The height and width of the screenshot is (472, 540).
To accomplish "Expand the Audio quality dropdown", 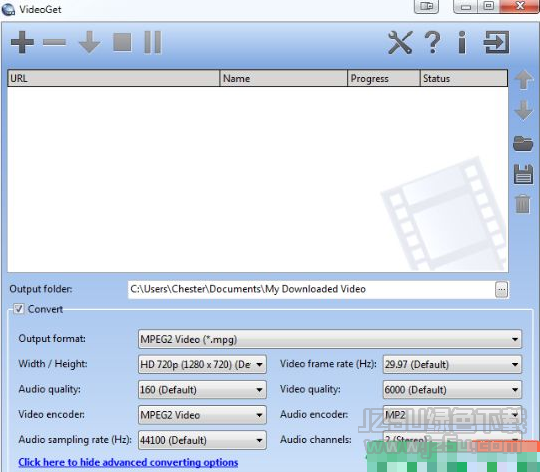I will (x=202, y=389).
